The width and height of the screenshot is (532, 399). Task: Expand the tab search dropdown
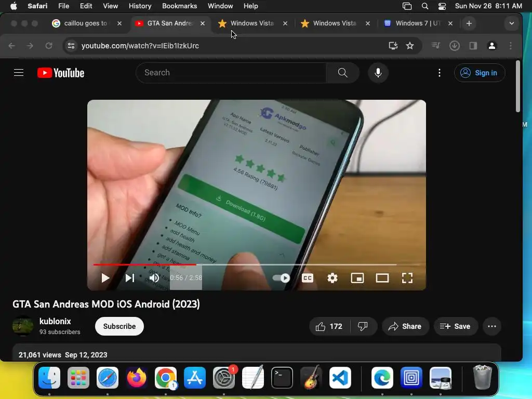click(x=512, y=23)
